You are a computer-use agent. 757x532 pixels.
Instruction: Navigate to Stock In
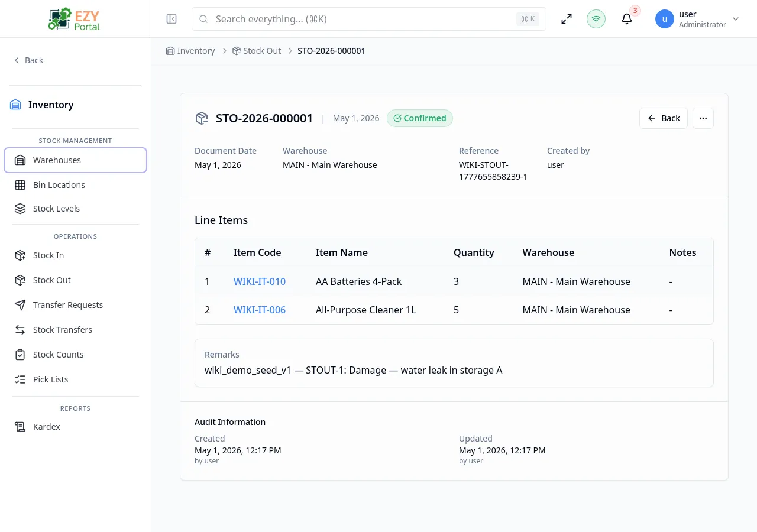[75, 255]
